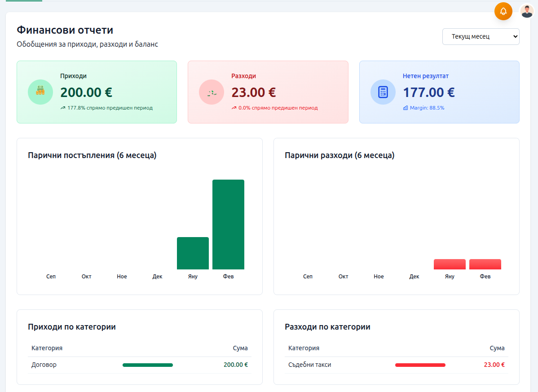Click the red trend arrow under 23.00 €
538x392 pixels.
click(x=234, y=108)
